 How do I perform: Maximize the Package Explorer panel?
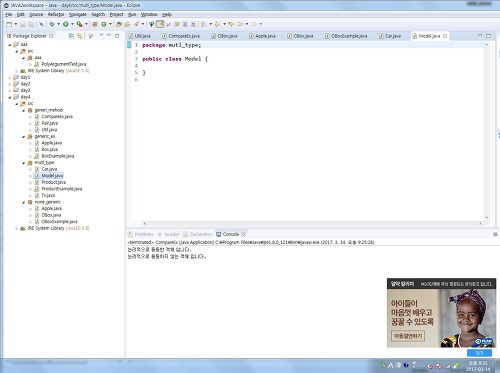[117, 36]
